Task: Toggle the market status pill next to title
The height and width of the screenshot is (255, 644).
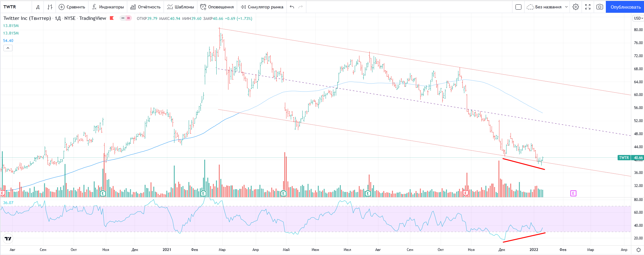Action: coord(126,18)
